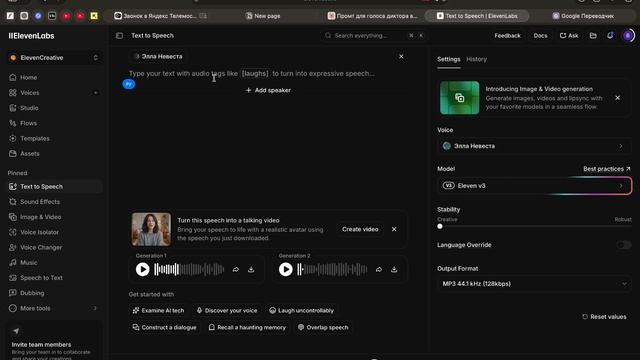Click the talking avatar thumbnail
Screen dimensions: 640x360
tap(151, 229)
